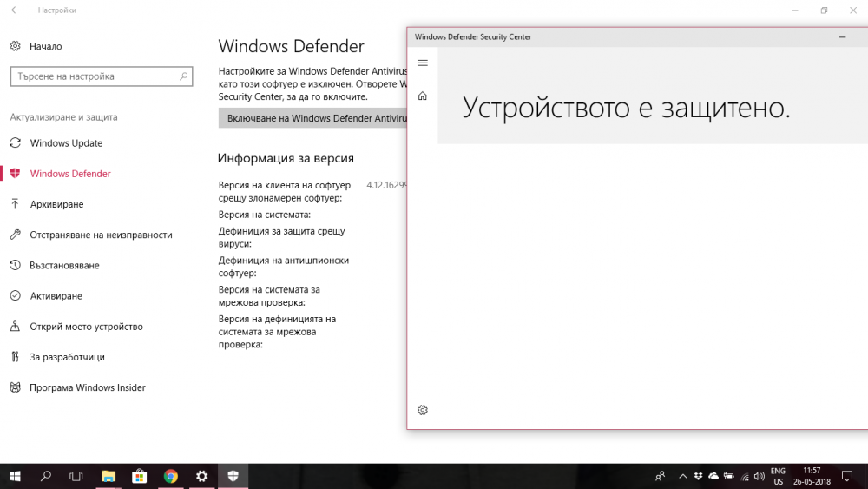Click the find my device person icon
Viewport: 868px width, 489px height.
(16, 327)
